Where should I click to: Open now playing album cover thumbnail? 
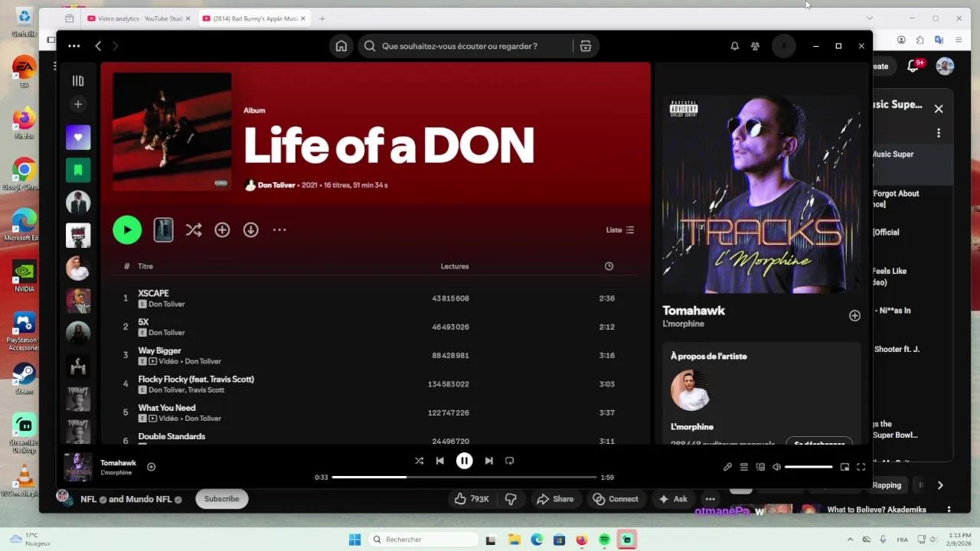point(78,467)
